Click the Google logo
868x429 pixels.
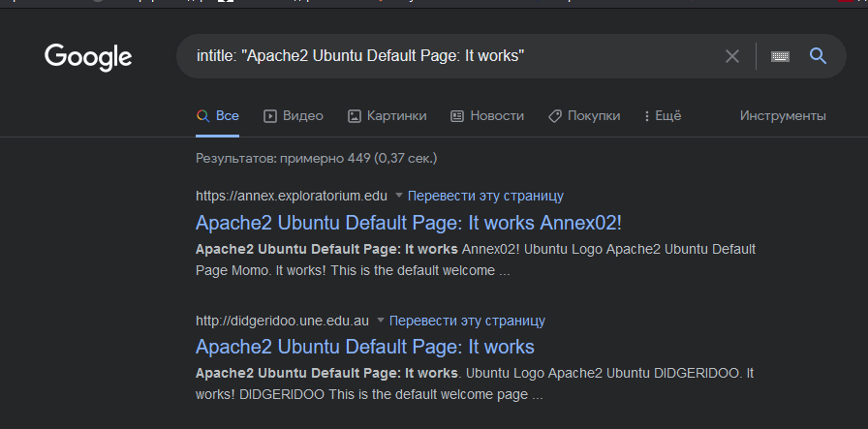click(88, 57)
